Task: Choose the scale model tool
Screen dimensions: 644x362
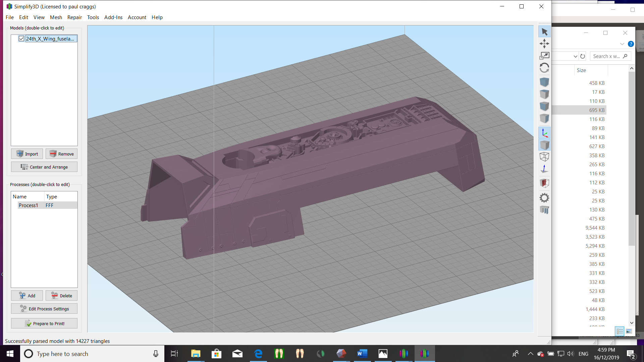Action: 544,56
